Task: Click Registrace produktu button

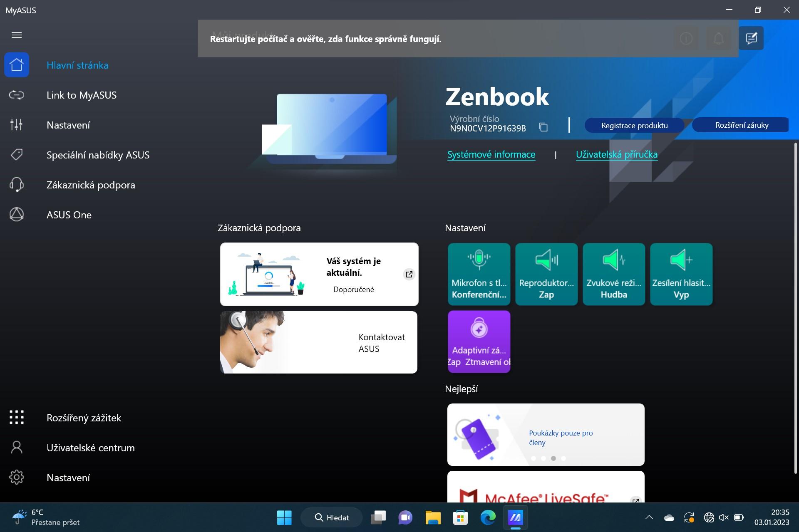Action: [x=634, y=125]
